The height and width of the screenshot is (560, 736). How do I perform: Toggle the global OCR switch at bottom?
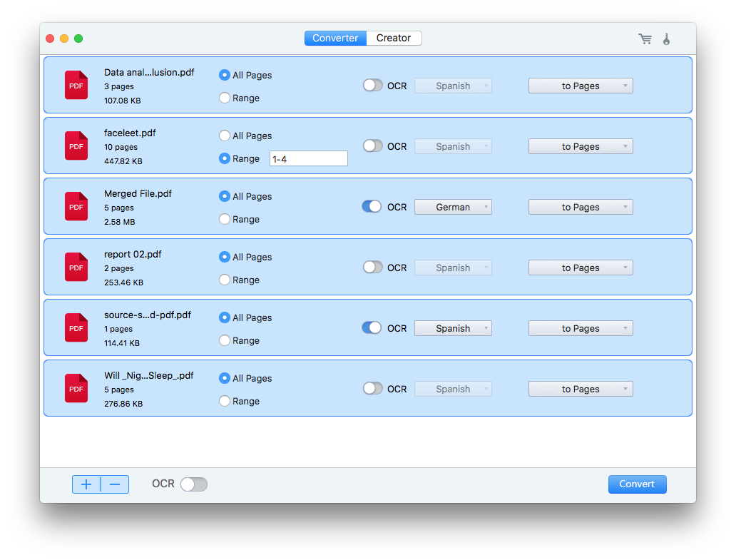pyautogui.click(x=193, y=484)
